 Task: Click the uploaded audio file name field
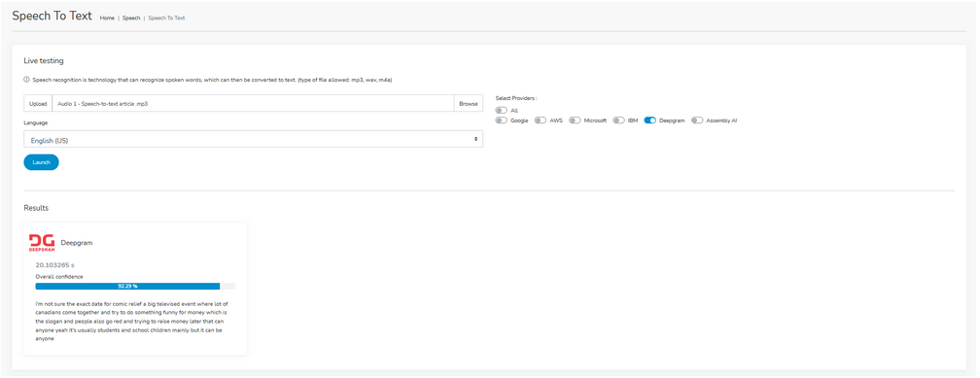pos(253,103)
